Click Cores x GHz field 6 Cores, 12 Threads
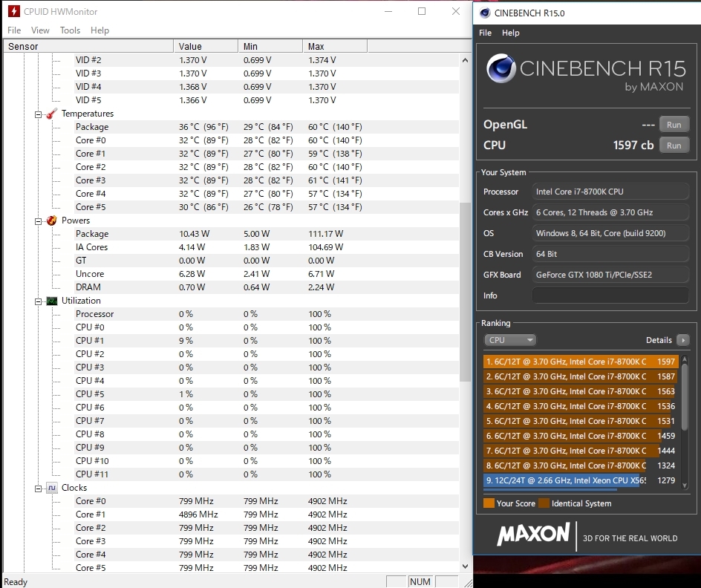 point(610,212)
